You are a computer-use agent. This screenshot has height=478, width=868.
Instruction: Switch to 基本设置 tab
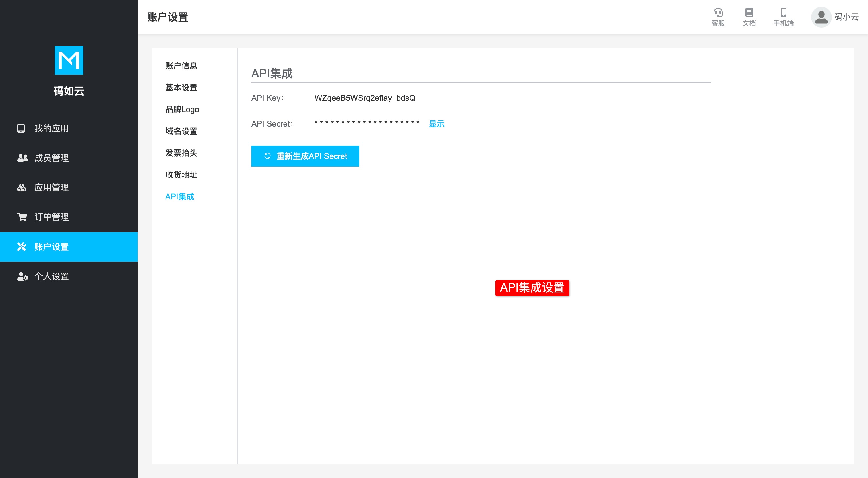[181, 88]
